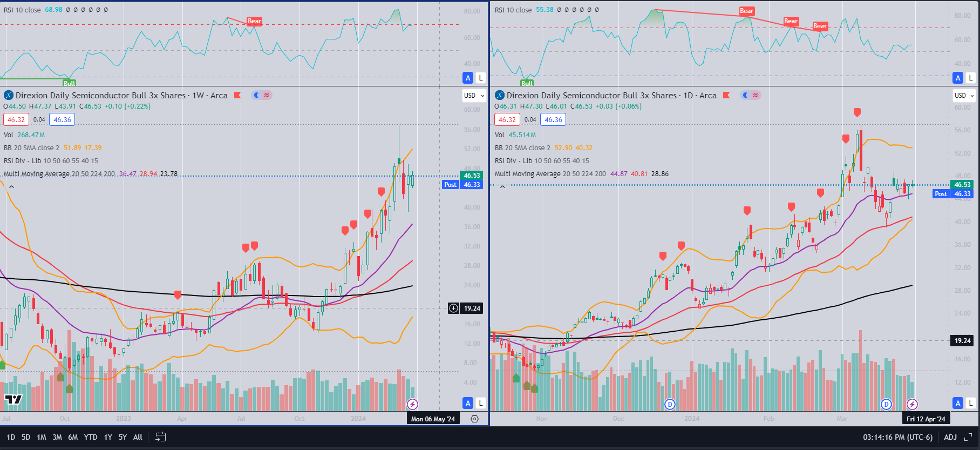Image resolution: width=980 pixels, height=450 pixels.
Task: Click the red flag next to 1D Arca title
Action: click(726, 95)
